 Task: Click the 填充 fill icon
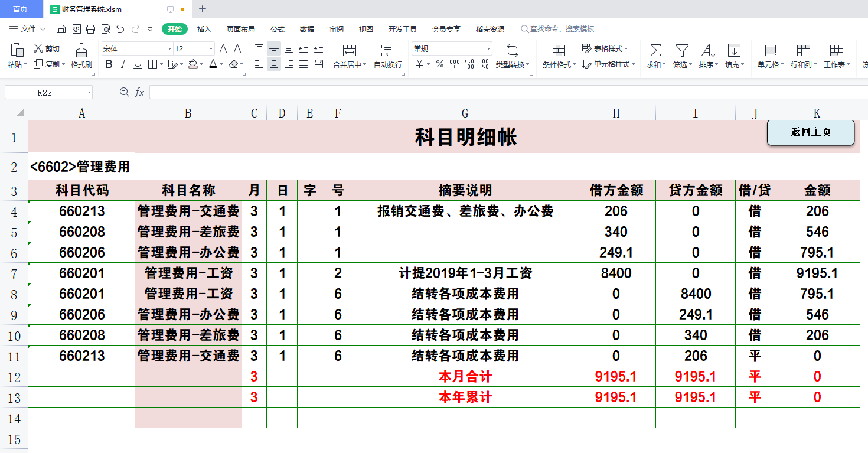point(734,51)
